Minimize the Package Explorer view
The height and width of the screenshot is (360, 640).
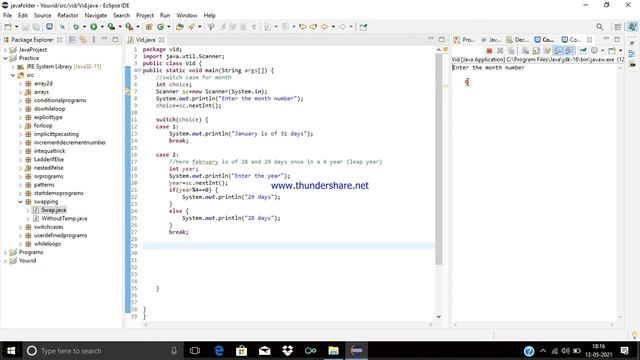pyautogui.click(x=104, y=39)
